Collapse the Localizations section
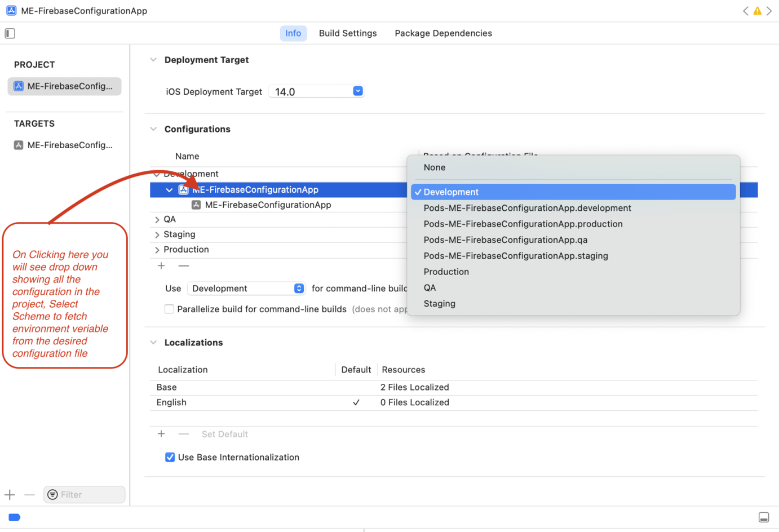Viewport: 779px width, 532px height. click(153, 343)
